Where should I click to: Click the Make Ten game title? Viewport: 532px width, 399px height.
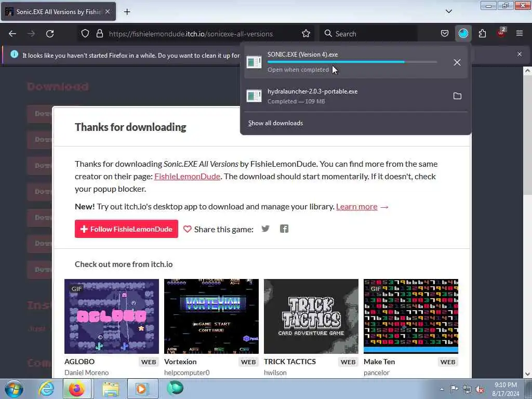coord(379,362)
